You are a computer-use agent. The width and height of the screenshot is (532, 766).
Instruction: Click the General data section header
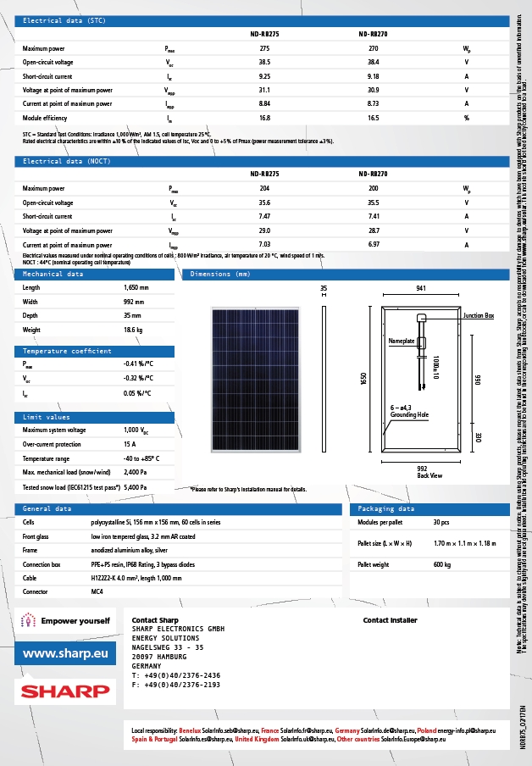[178, 509]
